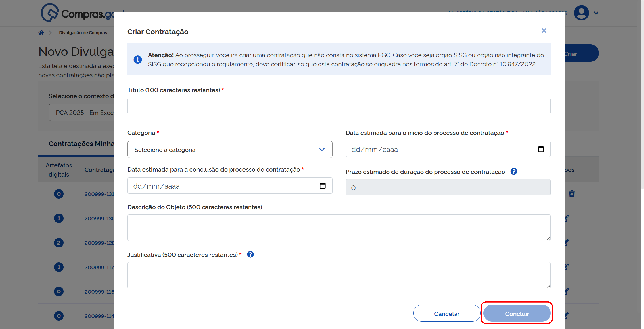
Task: Open Divulgação de Compras breadcrumb
Action: pyautogui.click(x=83, y=33)
